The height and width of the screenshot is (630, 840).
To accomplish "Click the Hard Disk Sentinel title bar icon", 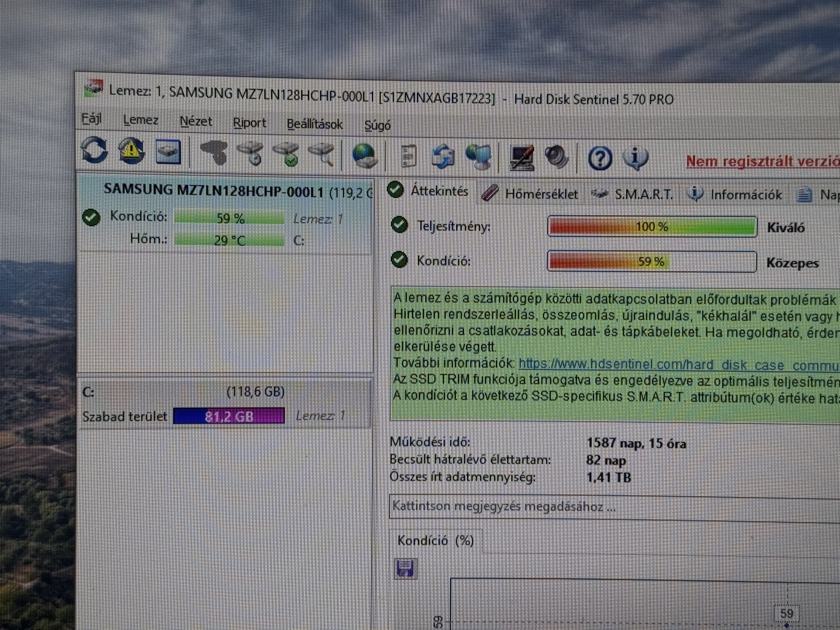I will pyautogui.click(x=93, y=89).
